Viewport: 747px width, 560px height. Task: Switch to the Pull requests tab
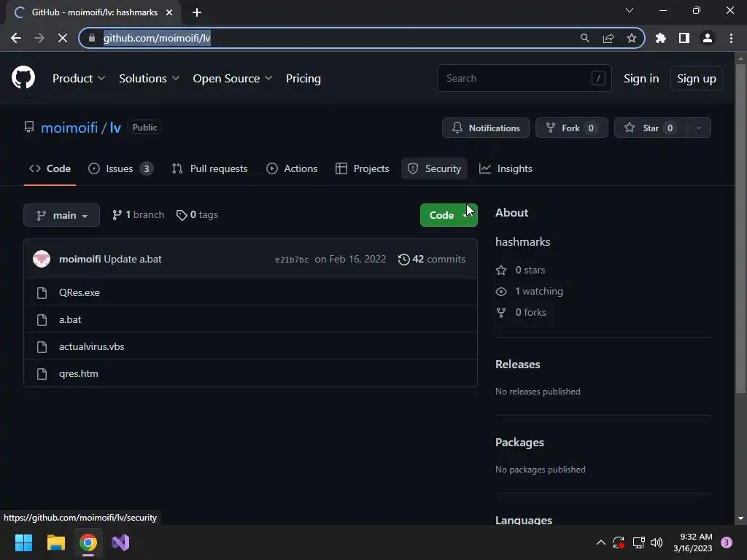pyautogui.click(x=209, y=168)
